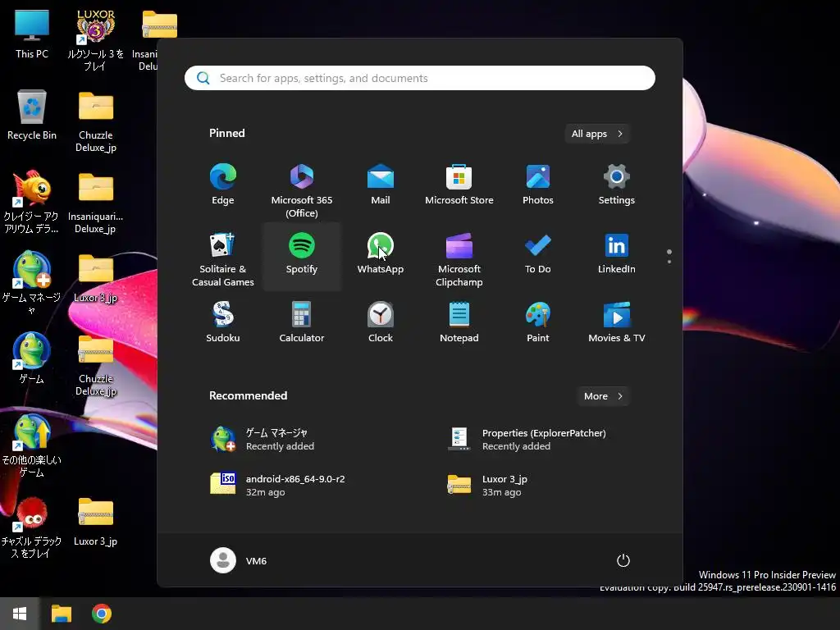840x630 pixels.
Task: Open the Clock app
Action: tap(381, 322)
